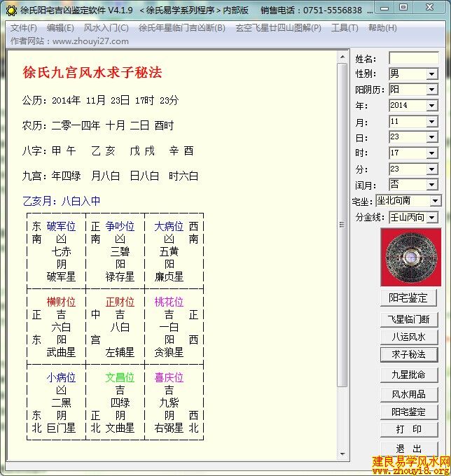Click the 八运风水 button
The width and height of the screenshot is (451, 476).
409,337
